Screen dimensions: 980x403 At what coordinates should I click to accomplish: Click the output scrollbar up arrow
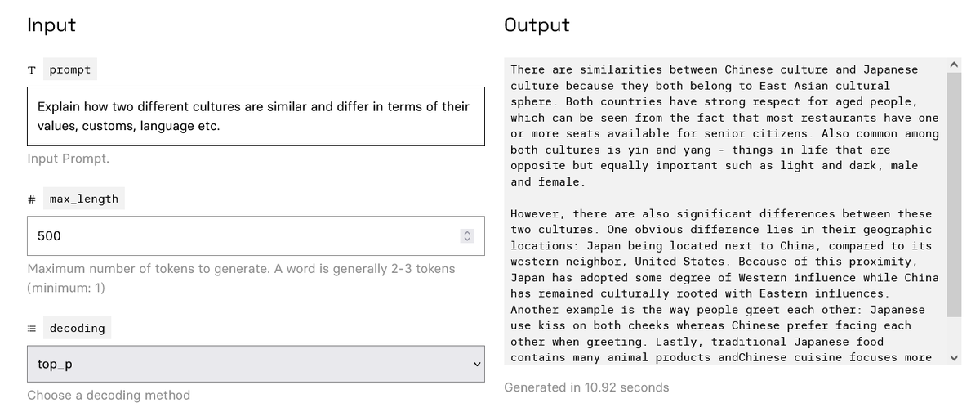tap(954, 64)
